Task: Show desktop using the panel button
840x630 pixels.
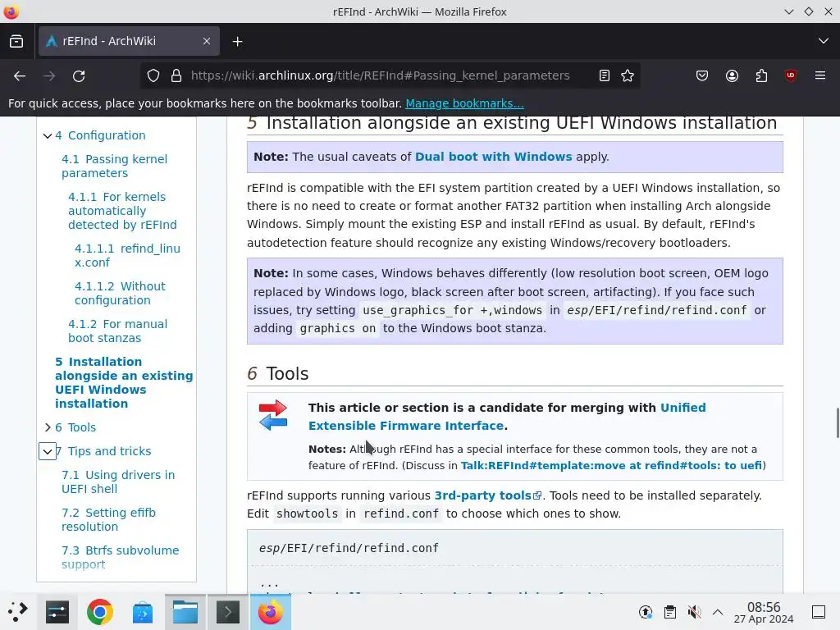Action: (x=819, y=612)
